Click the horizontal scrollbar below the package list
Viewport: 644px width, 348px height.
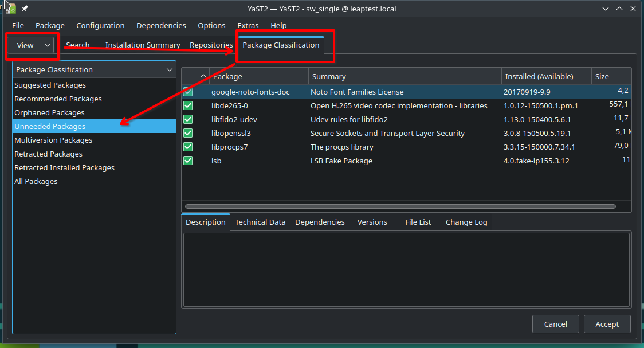(x=400, y=206)
